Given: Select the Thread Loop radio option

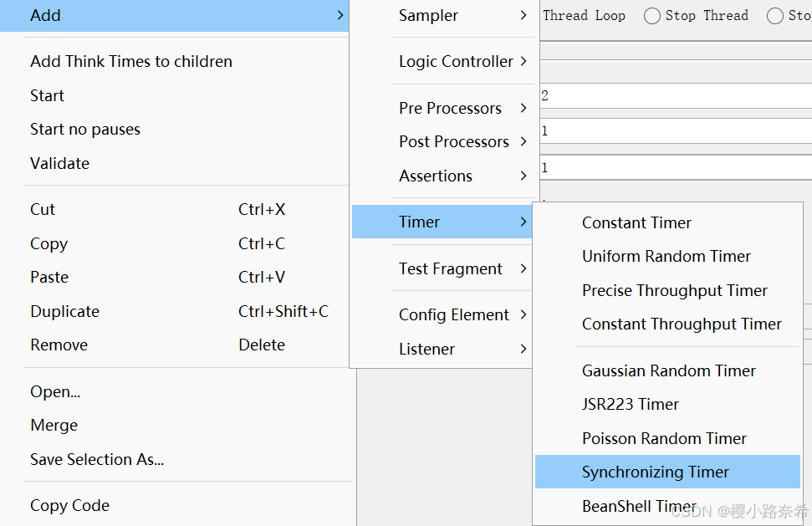Looking at the screenshot, I should coord(584,16).
